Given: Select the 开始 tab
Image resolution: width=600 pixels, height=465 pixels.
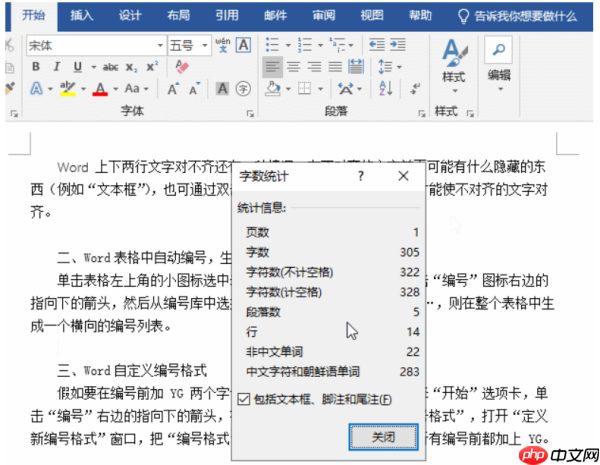Looking at the screenshot, I should click(x=34, y=16).
